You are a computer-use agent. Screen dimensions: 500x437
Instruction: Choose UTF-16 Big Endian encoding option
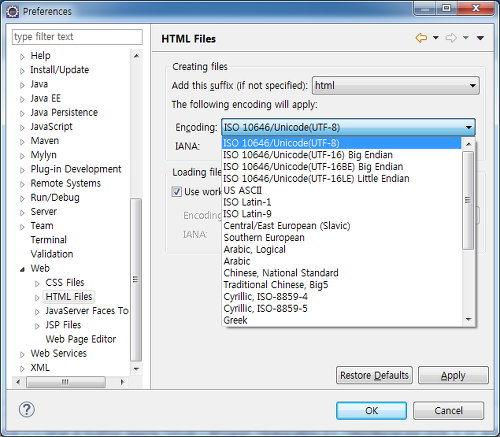(x=342, y=155)
